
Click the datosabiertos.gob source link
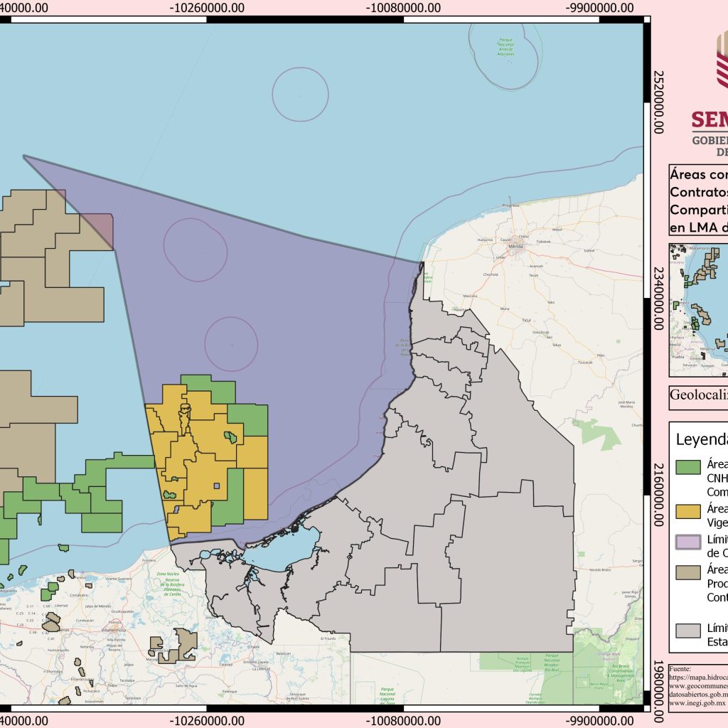click(x=698, y=695)
